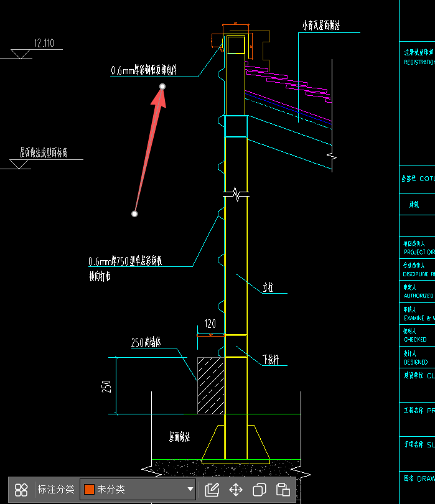The width and height of the screenshot is (435, 504).
Task: Click the 屋面做法成型面标高 elevation label
Action: (x=44, y=152)
